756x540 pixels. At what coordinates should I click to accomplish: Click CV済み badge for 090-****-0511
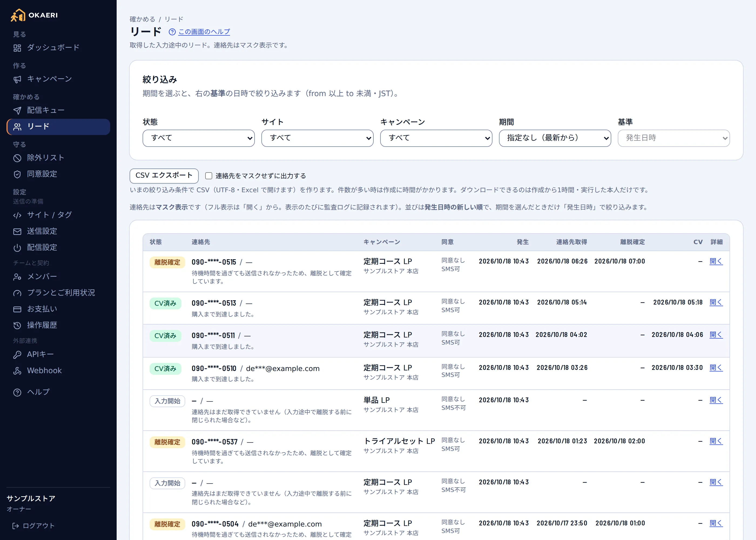(x=165, y=336)
